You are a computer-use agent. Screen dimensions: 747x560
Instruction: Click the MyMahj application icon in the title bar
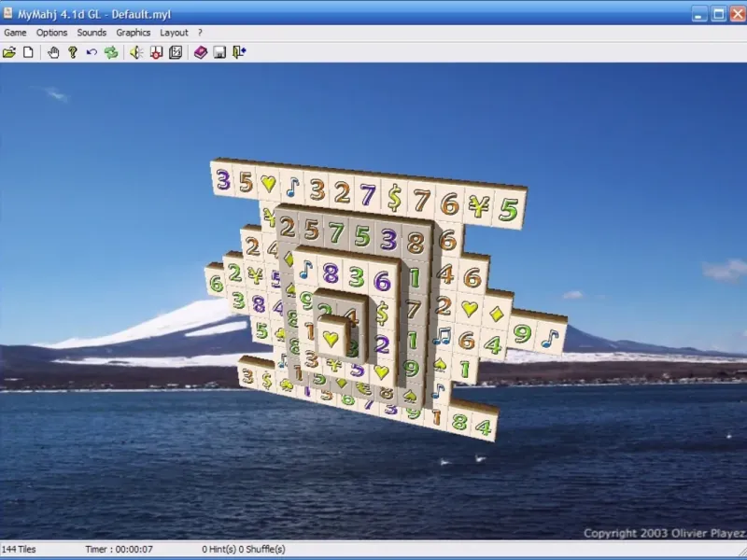[x=7, y=13]
